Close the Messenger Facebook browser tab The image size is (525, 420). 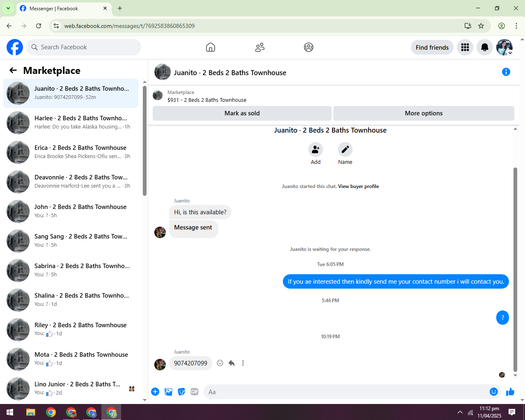click(105, 8)
